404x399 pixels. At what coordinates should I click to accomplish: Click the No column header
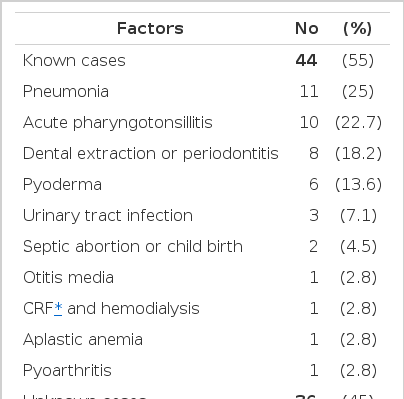(x=307, y=28)
